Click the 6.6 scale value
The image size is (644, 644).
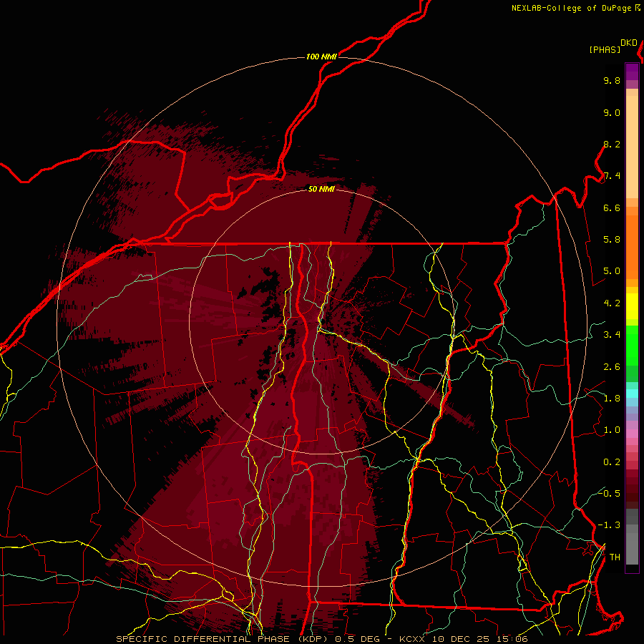point(612,208)
